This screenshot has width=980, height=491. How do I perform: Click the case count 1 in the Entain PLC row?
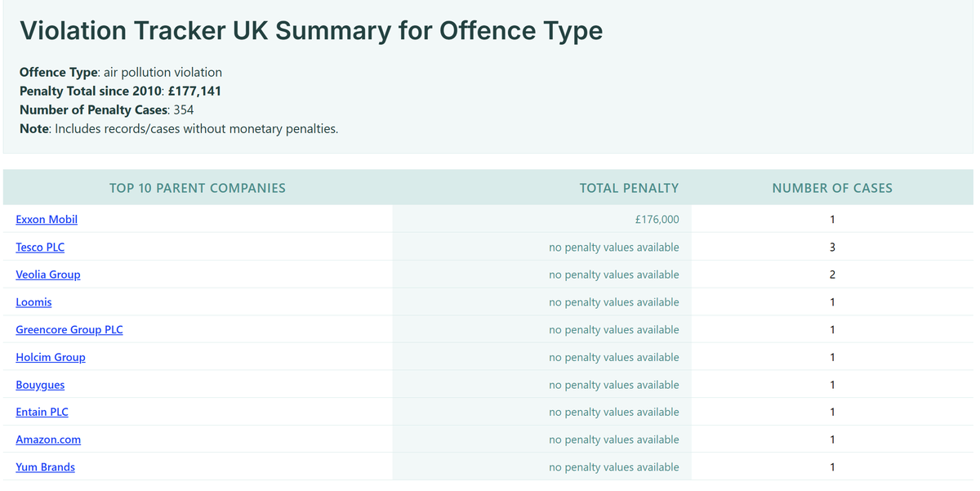point(832,412)
